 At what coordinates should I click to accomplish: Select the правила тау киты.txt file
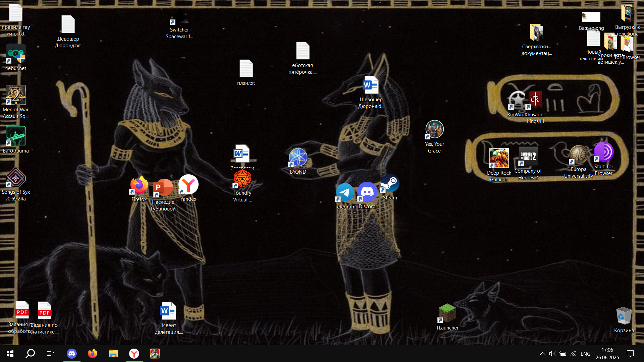(x=16, y=13)
